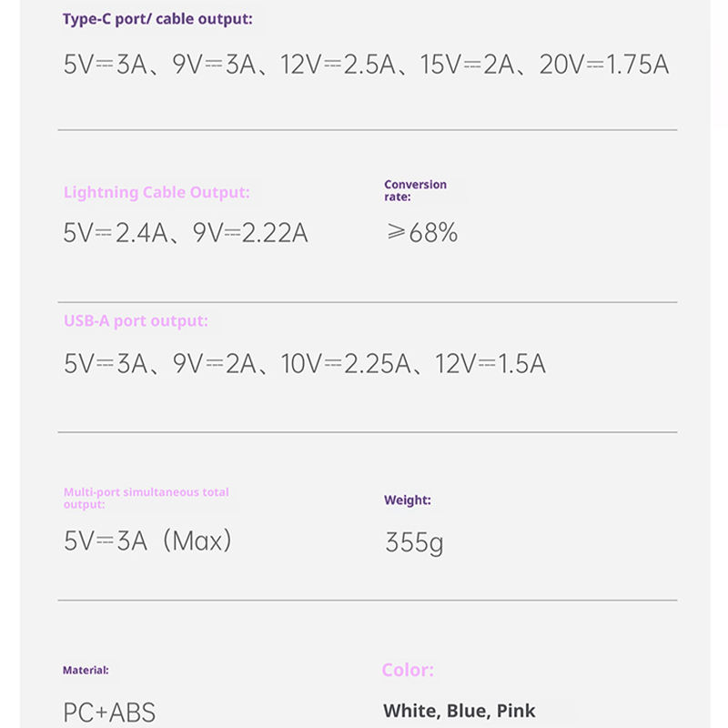
Task: Click the Multi-port simultaneous total output label
Action: click(x=146, y=498)
